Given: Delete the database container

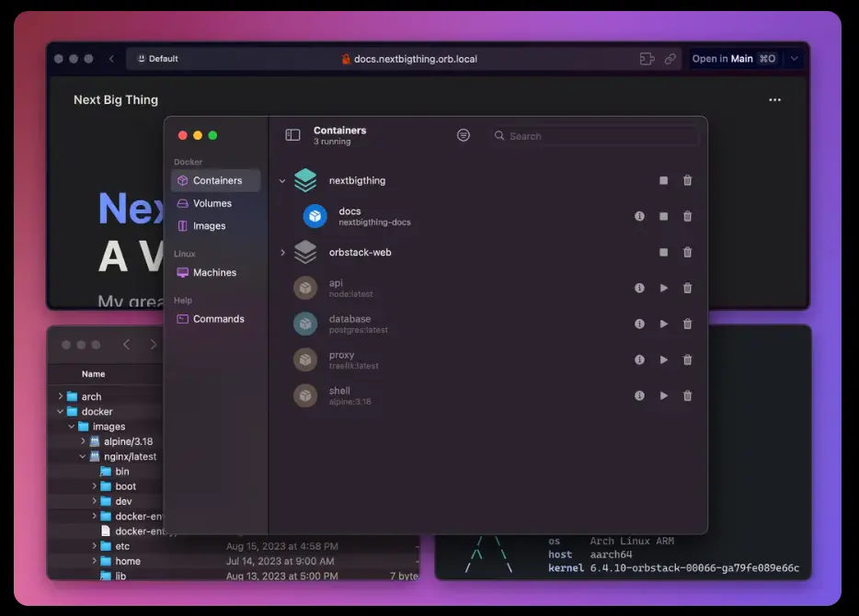Looking at the screenshot, I should [688, 325].
